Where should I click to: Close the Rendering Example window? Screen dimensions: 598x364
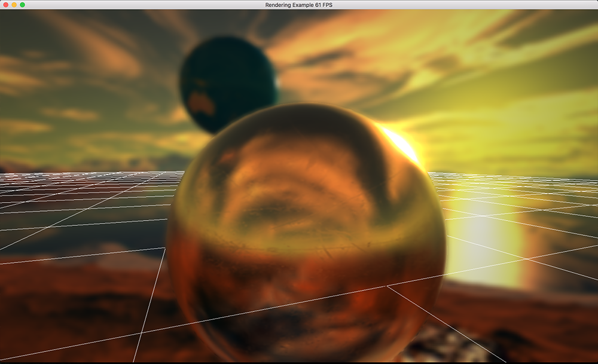point(6,5)
